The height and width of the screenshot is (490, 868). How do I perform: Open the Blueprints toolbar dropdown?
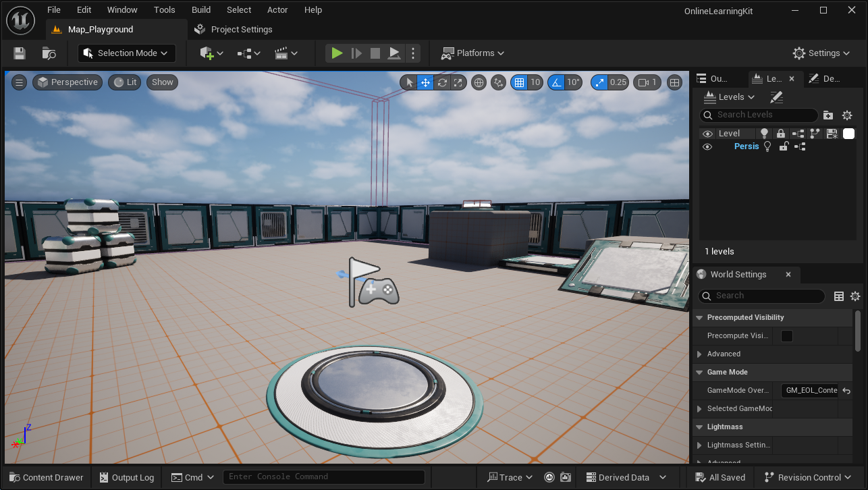(248, 53)
